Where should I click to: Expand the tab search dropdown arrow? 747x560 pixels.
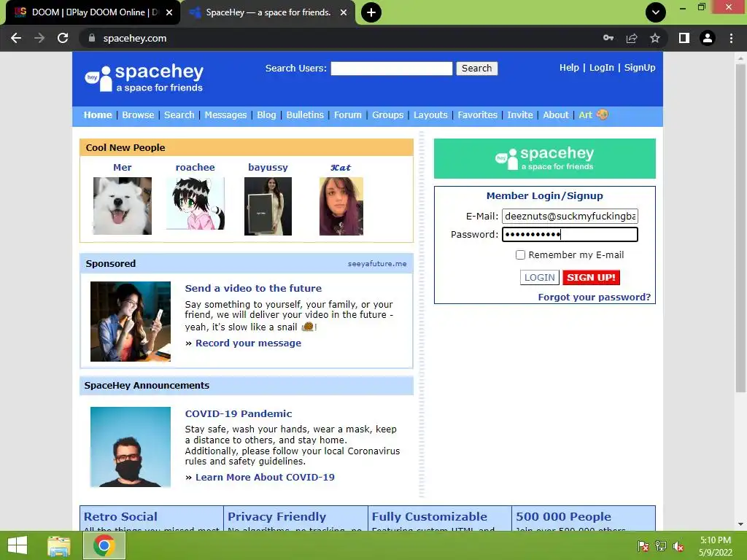pyautogui.click(x=656, y=12)
